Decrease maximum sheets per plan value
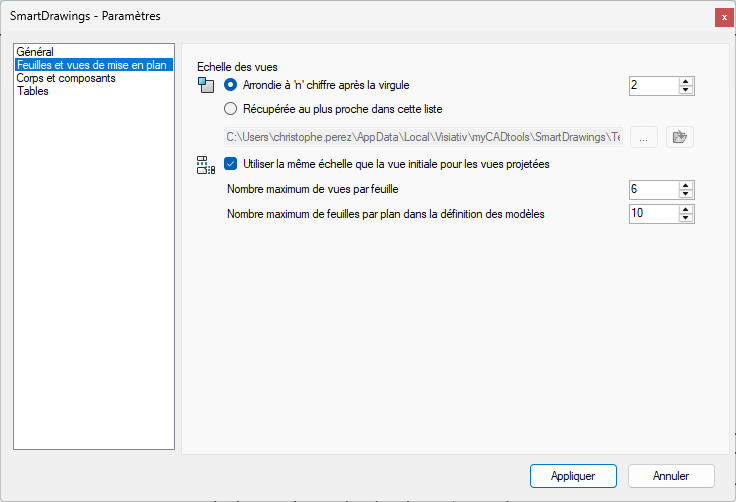Image resolution: width=736 pixels, height=502 pixels. tap(685, 218)
